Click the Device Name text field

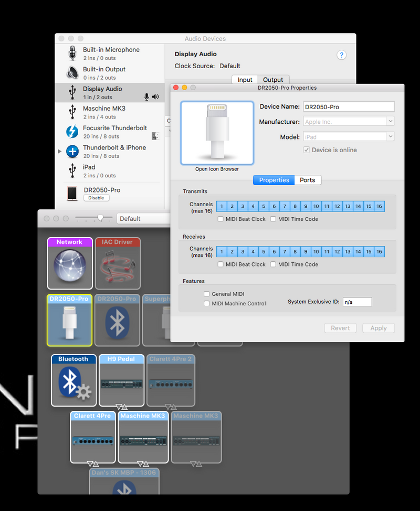tap(349, 107)
